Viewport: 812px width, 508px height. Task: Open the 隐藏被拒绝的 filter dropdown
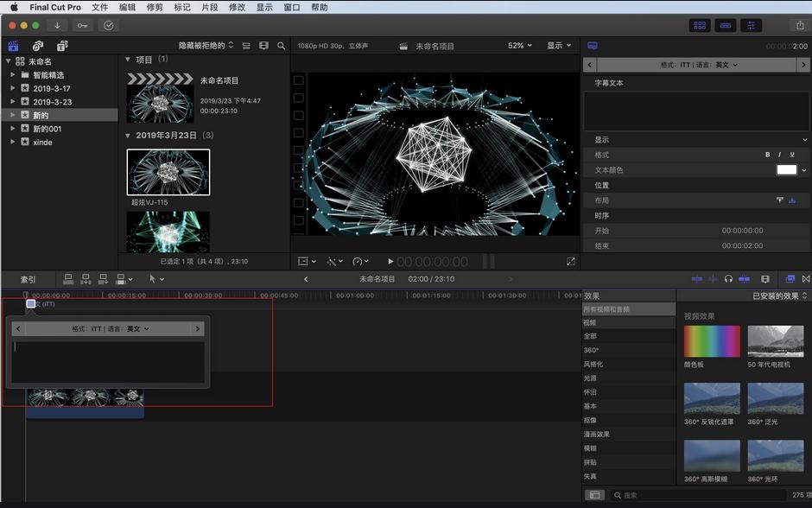tap(206, 46)
